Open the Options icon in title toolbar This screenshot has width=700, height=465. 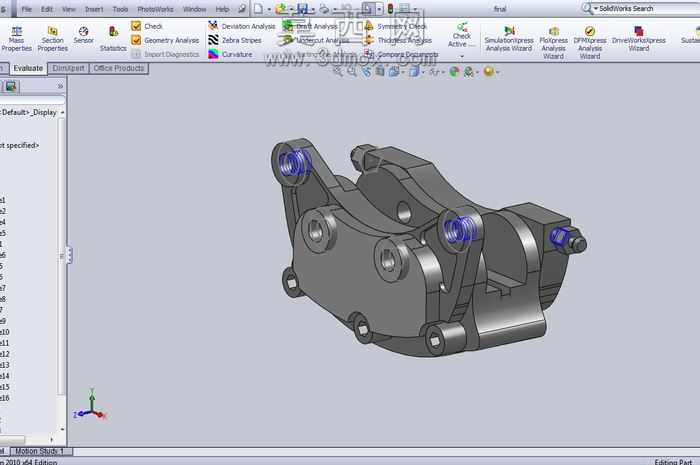[404, 8]
